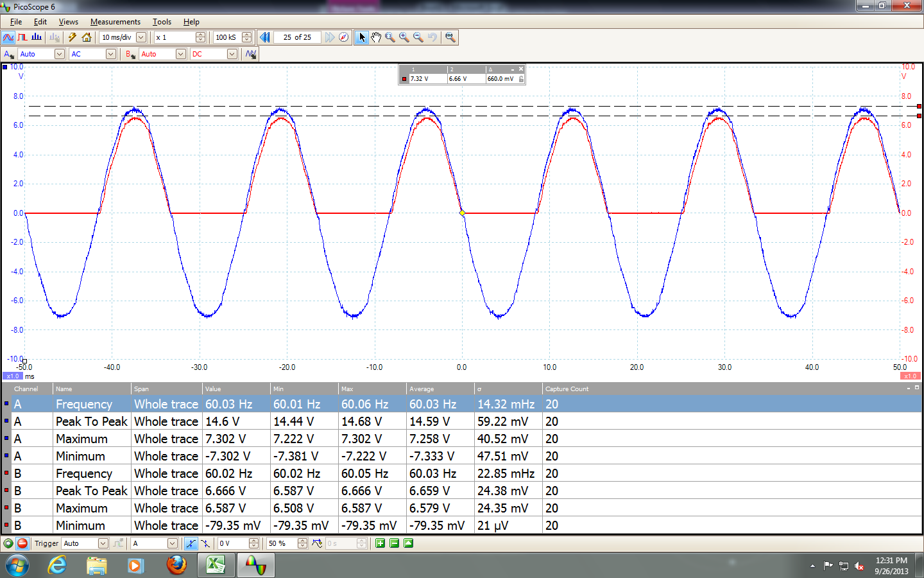Add a measurement with the green plus button
Viewport: 924px width, 578px height.
coord(381,543)
